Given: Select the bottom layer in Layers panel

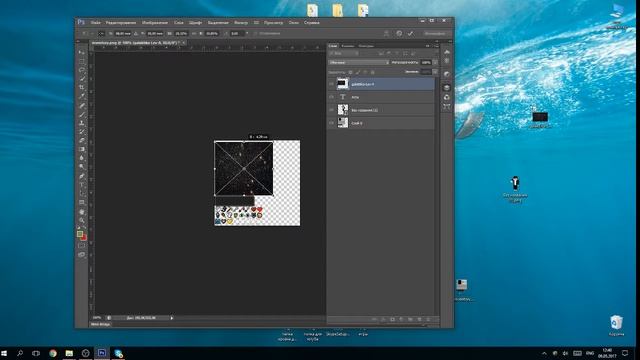Looking at the screenshot, I should (x=381, y=122).
